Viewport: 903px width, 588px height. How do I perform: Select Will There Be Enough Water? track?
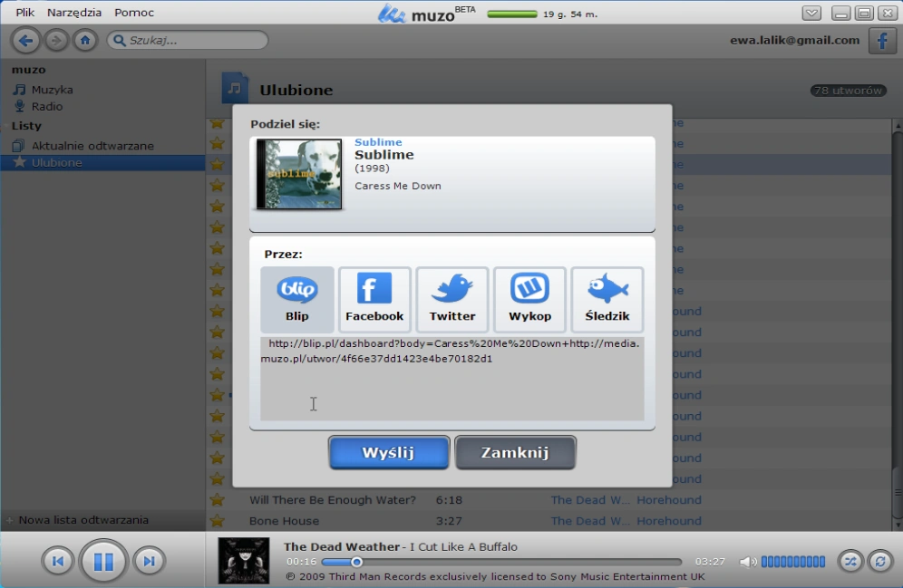click(333, 500)
